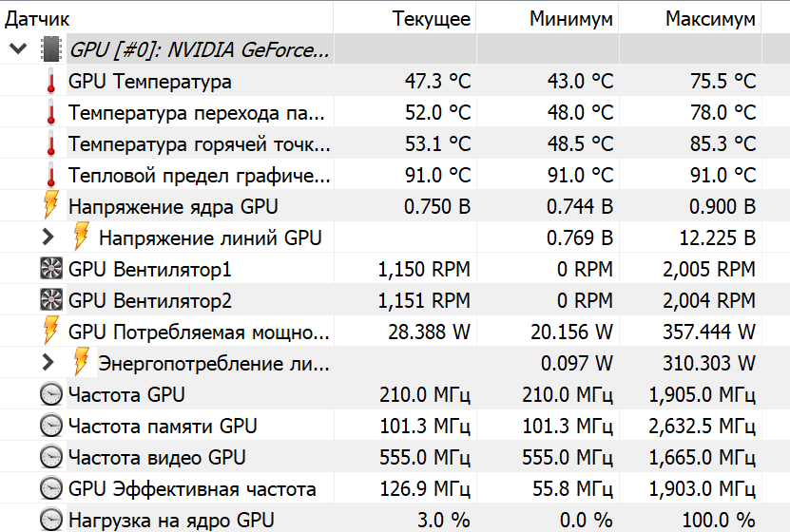Viewport: 790px width, 532px height.
Task: Expand the Напряжение линий GPU subgroup
Action: point(48,237)
